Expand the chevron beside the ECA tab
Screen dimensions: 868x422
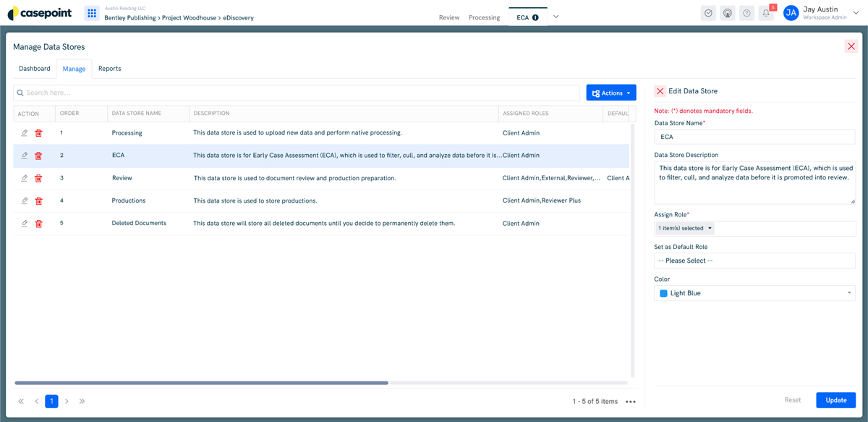556,15
